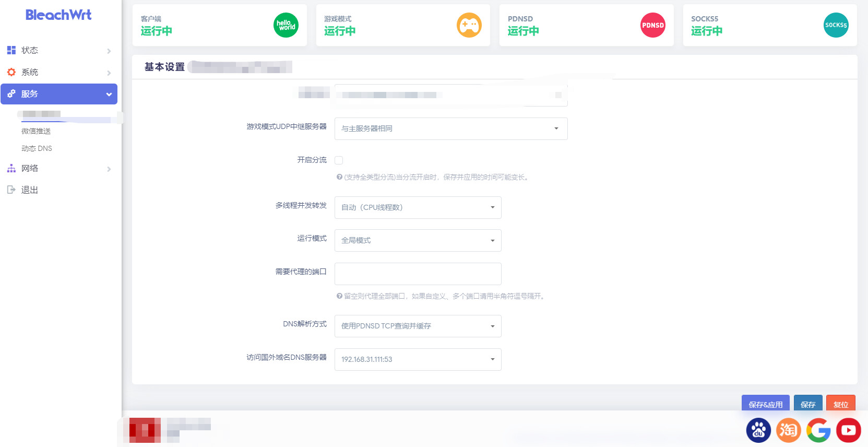This screenshot has height=447, width=868.
Task: Click the 多线程并发转发 label
Action: (301, 205)
